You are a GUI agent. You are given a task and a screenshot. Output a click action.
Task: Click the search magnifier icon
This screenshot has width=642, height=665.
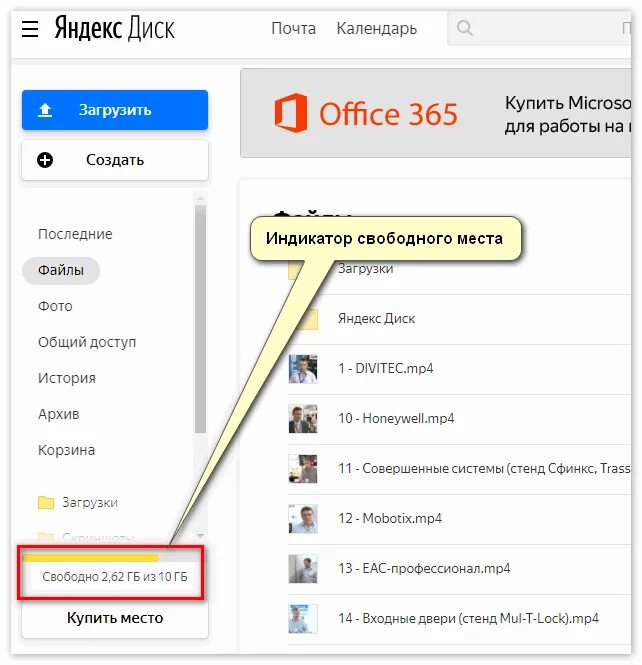(x=465, y=28)
